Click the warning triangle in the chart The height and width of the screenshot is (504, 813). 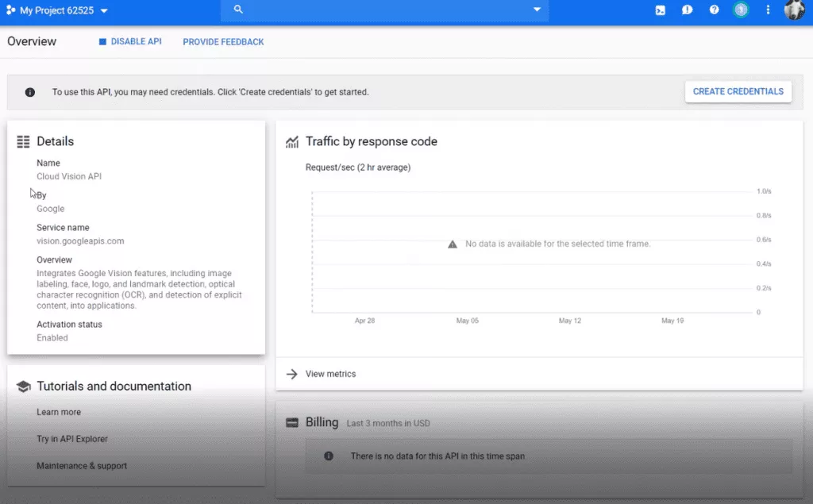coord(453,244)
